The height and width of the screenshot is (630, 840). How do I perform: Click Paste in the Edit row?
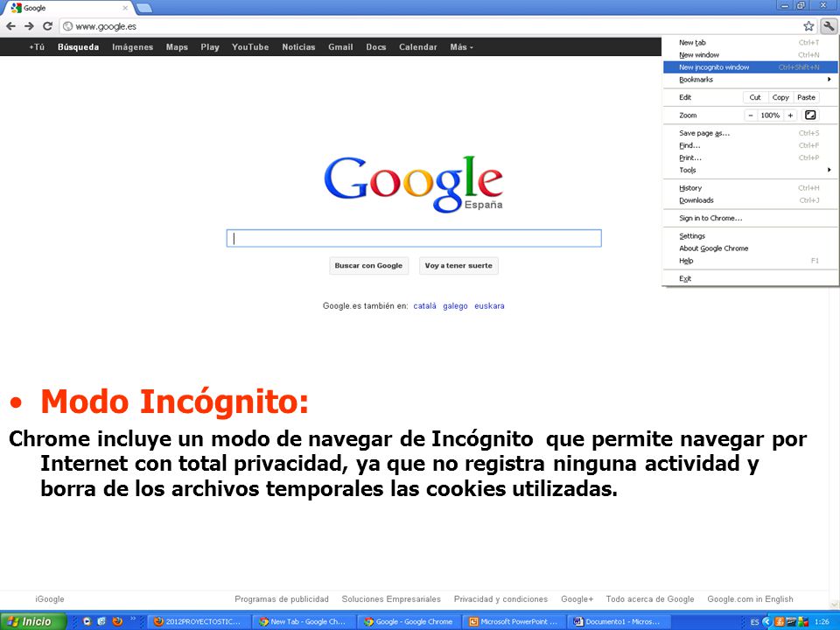click(806, 97)
